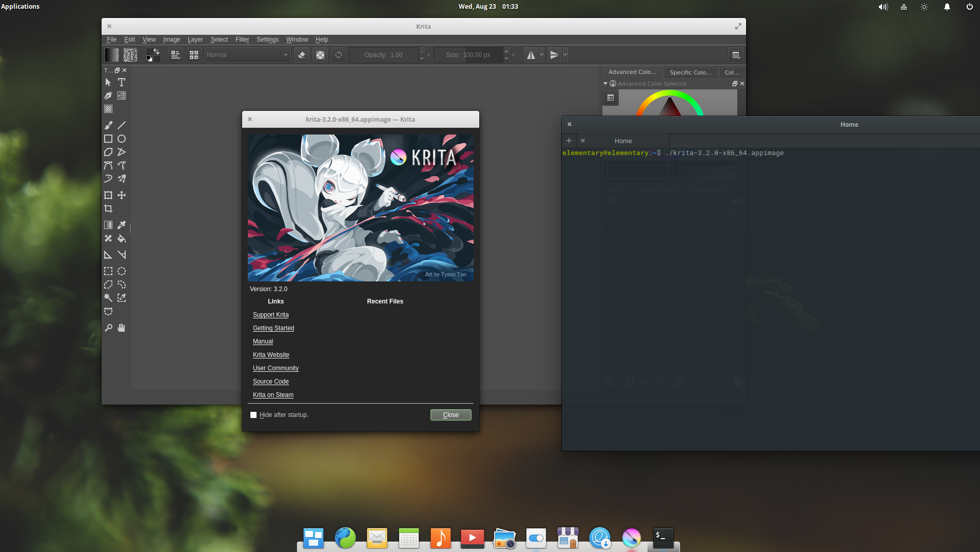This screenshot has width=980, height=552.
Task: Select the Measure tool
Action: click(x=122, y=255)
